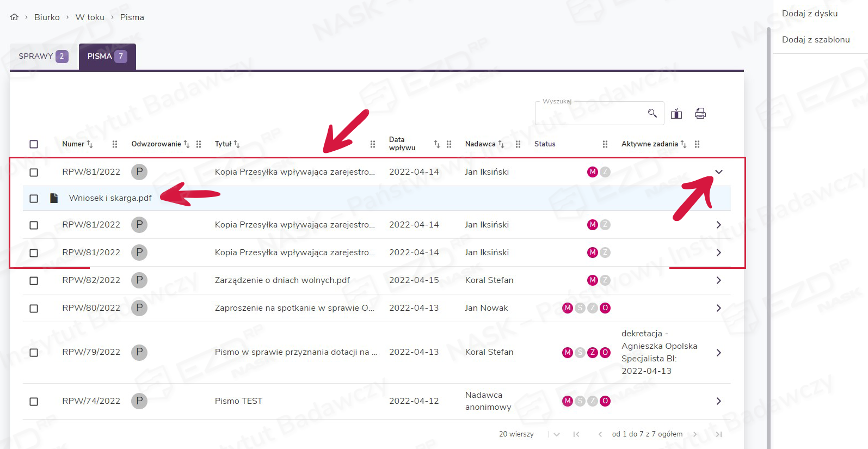The image size is (868, 449).
Task: Select the RPW/74/2022 row checkbox
Action: (x=34, y=402)
